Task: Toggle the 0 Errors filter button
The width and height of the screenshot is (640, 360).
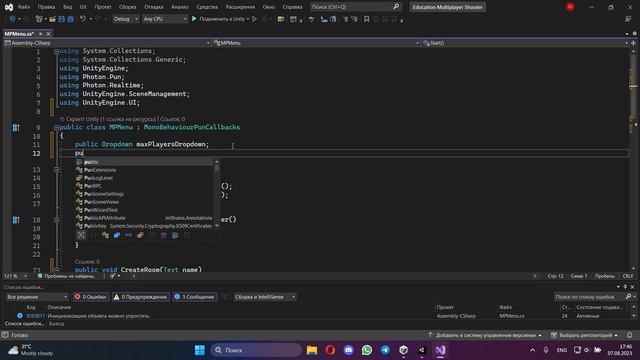Action: tap(90, 297)
